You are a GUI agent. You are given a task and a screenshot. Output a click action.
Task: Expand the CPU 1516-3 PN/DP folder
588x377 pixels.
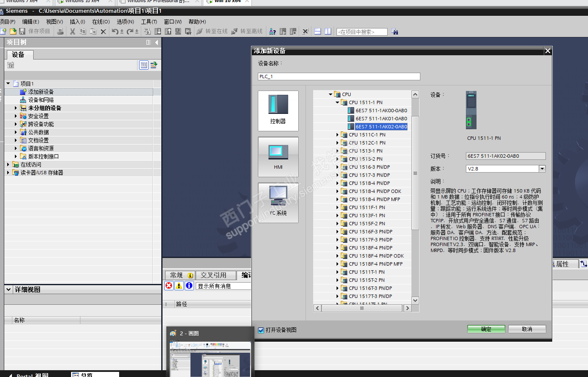click(x=337, y=167)
